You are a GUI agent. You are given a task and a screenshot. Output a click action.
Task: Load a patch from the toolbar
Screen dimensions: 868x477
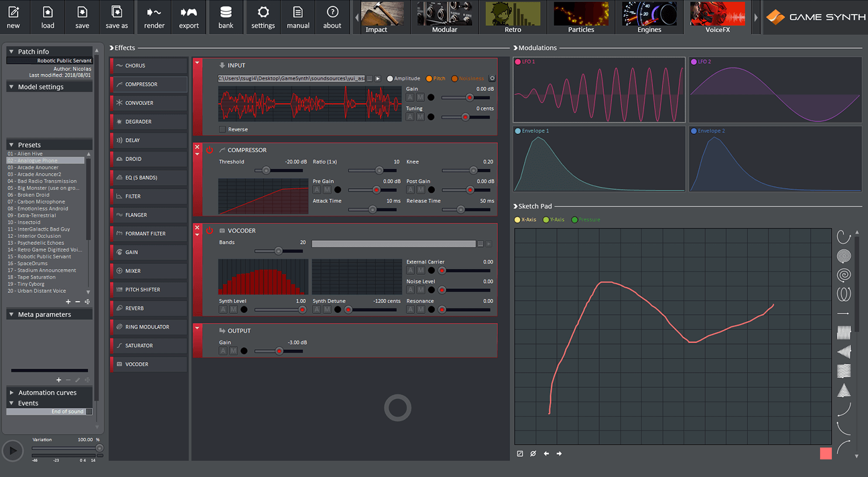(x=47, y=17)
